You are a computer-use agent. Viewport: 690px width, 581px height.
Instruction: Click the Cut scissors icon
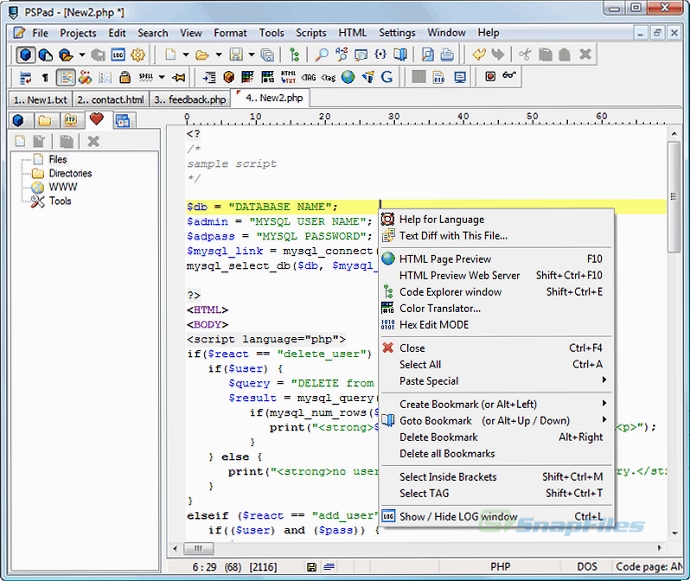[525, 55]
